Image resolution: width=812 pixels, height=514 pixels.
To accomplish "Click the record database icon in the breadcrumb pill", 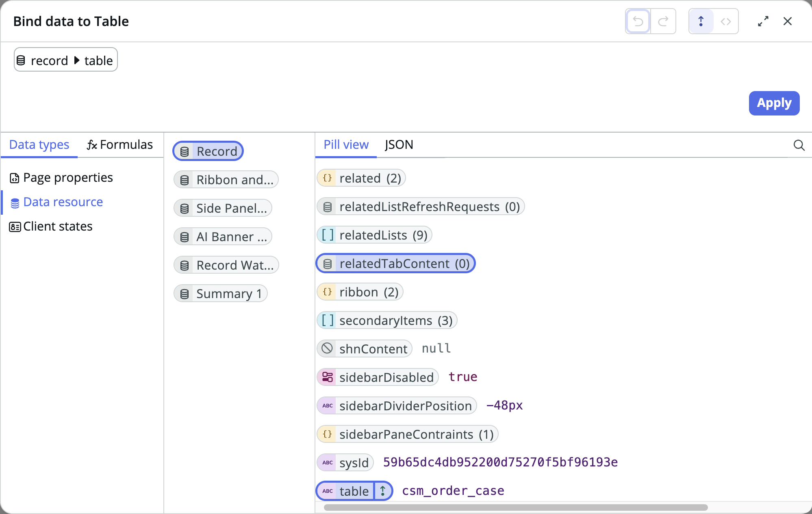I will (x=21, y=61).
